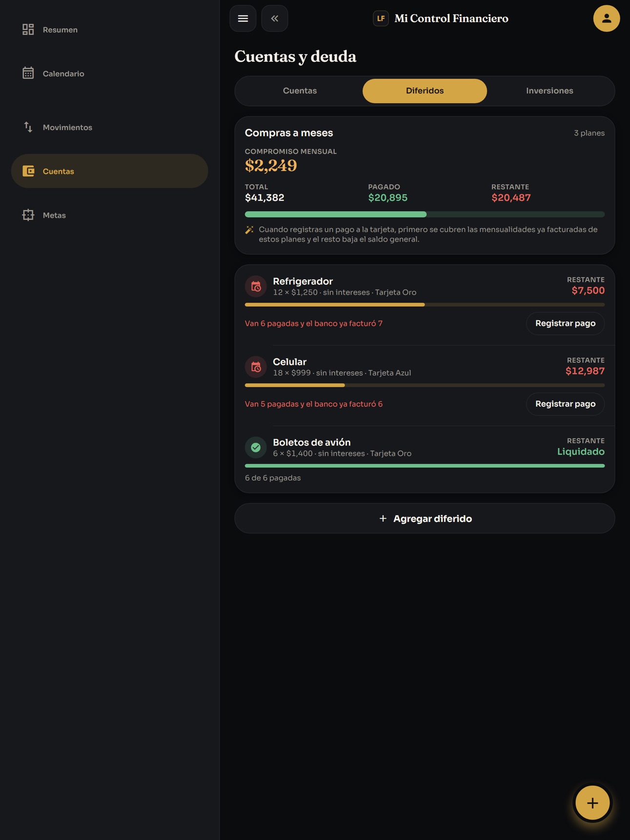Click the Celular pending-payment icon
Image resolution: width=630 pixels, height=840 pixels.
tap(256, 367)
